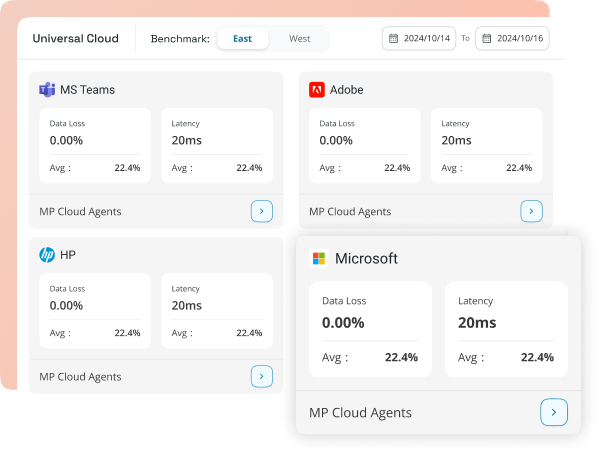Switch benchmark to East
This screenshot has width=600, height=453.
(x=242, y=39)
